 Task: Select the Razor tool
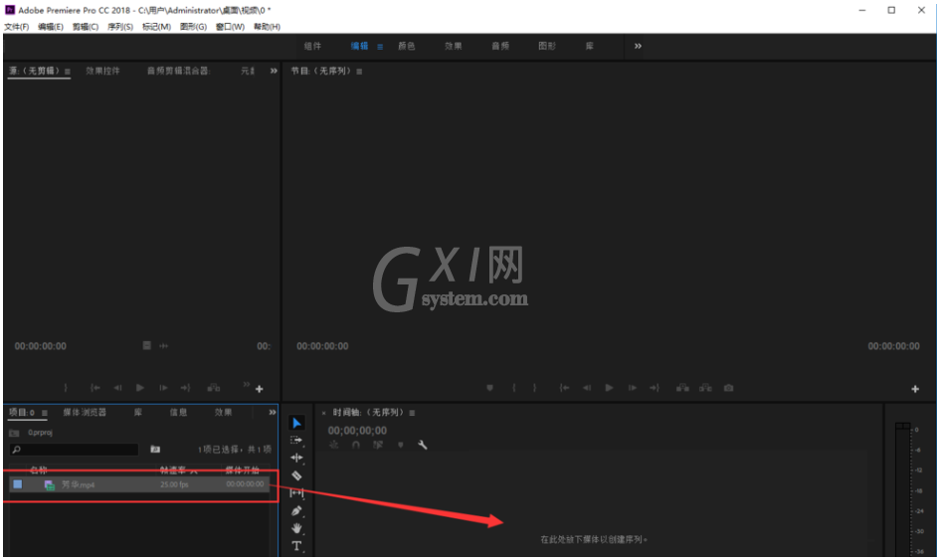pyautogui.click(x=296, y=475)
